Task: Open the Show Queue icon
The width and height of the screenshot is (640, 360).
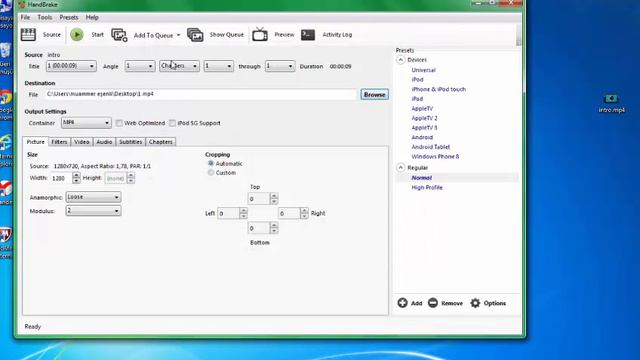Action: 195,35
